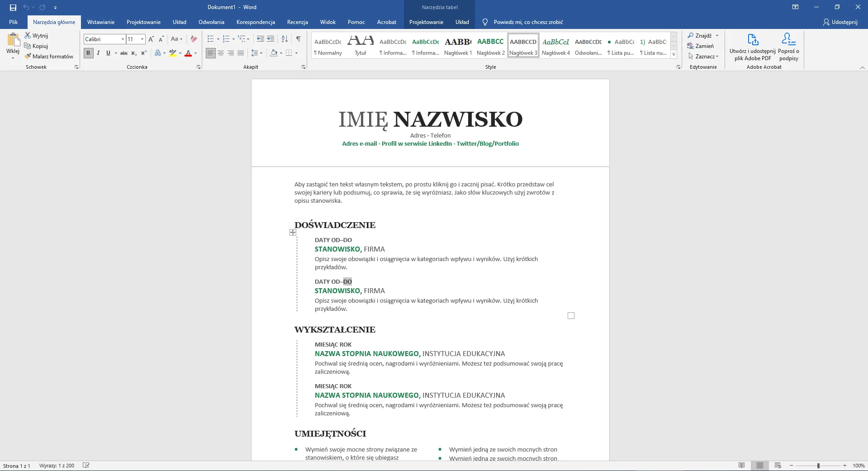Apply subscript formatting
The image size is (868, 471).
pyautogui.click(x=134, y=53)
